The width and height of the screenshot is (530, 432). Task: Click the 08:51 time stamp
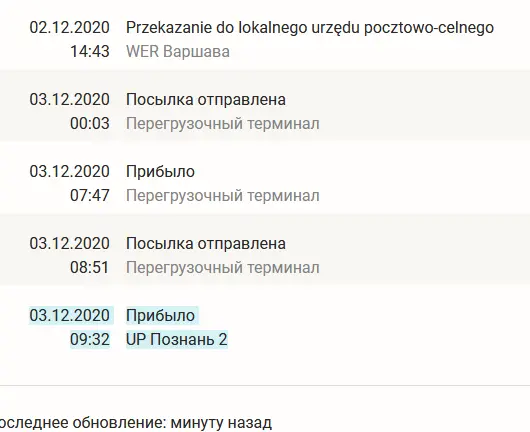click(90, 268)
